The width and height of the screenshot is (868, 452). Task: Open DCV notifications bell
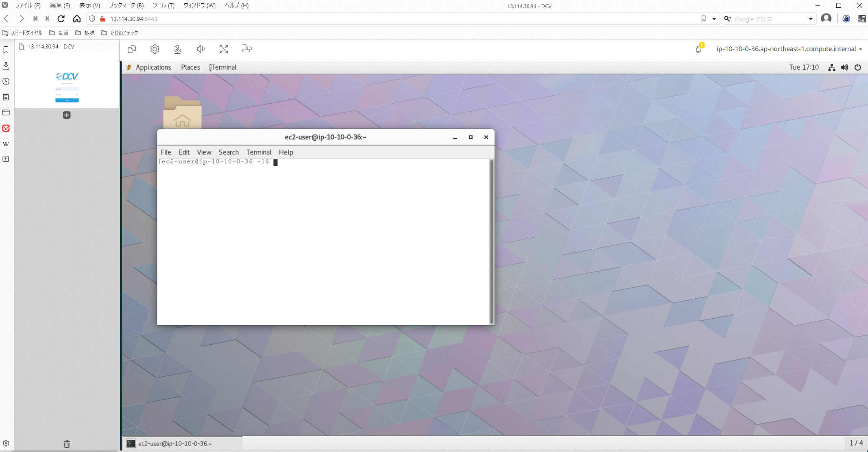[698, 49]
